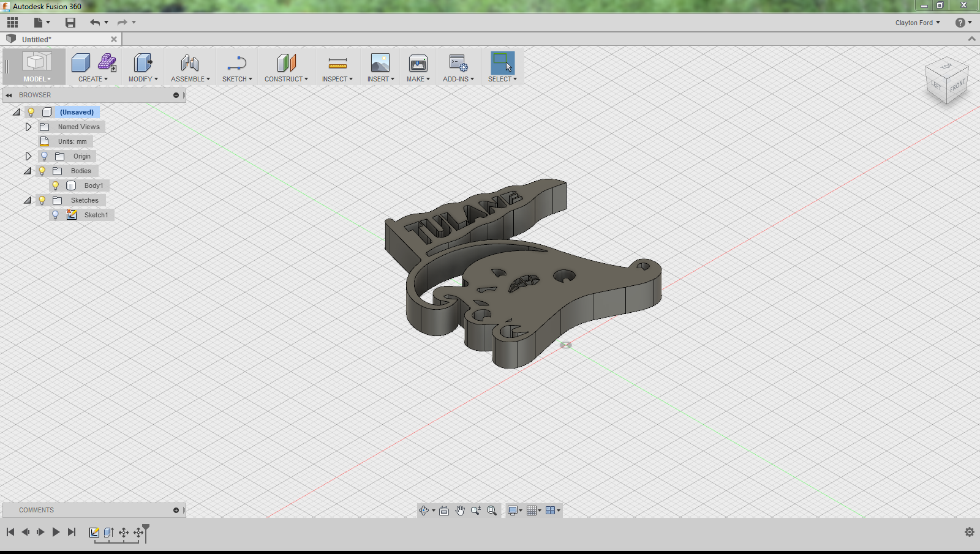
Task: Select Body1 in the browser tree
Action: pyautogui.click(x=94, y=185)
